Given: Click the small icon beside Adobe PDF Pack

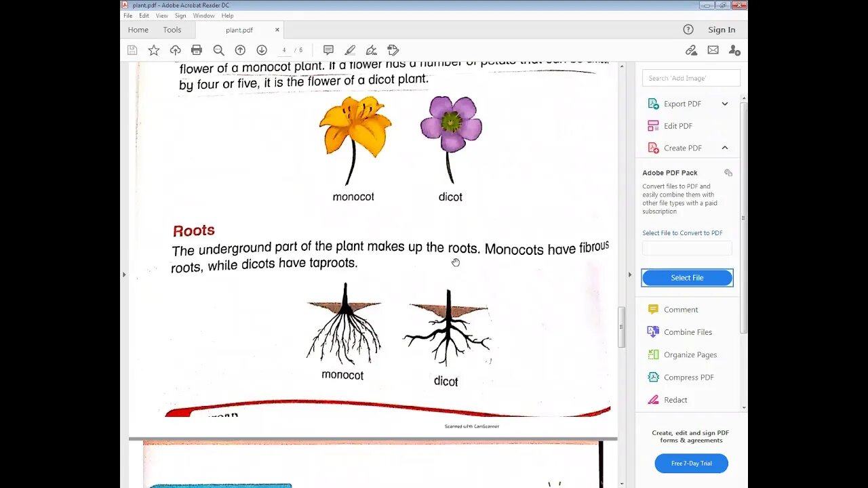Looking at the screenshot, I should (x=728, y=173).
